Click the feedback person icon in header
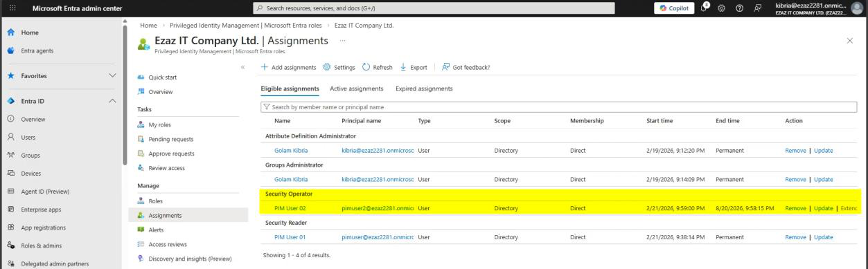Screen dimensions: 868x269 [757, 8]
